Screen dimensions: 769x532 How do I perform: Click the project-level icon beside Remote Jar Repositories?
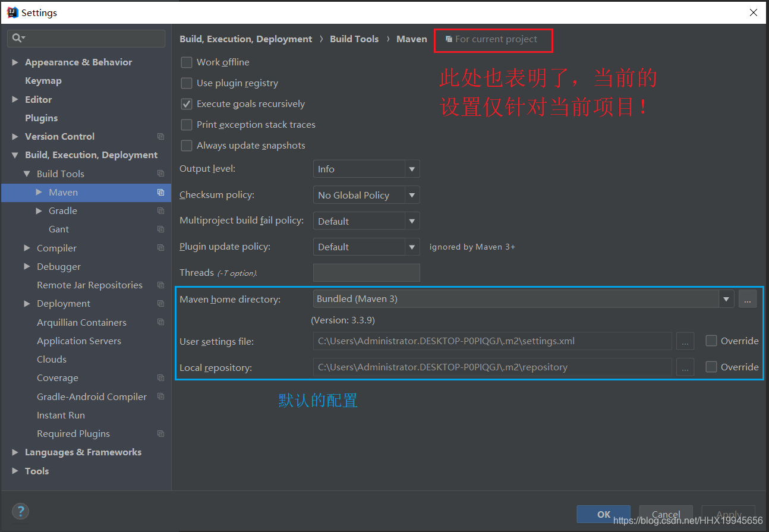pos(160,285)
